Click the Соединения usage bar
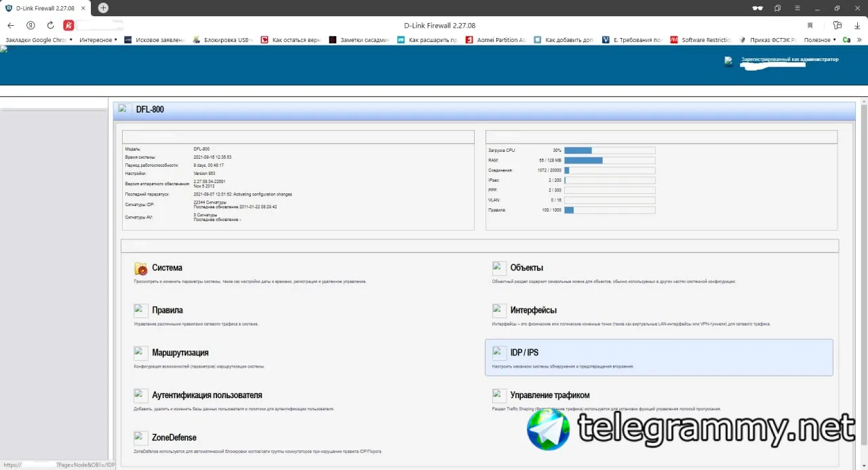Screen dimensions: 868x470 [x=610, y=170]
